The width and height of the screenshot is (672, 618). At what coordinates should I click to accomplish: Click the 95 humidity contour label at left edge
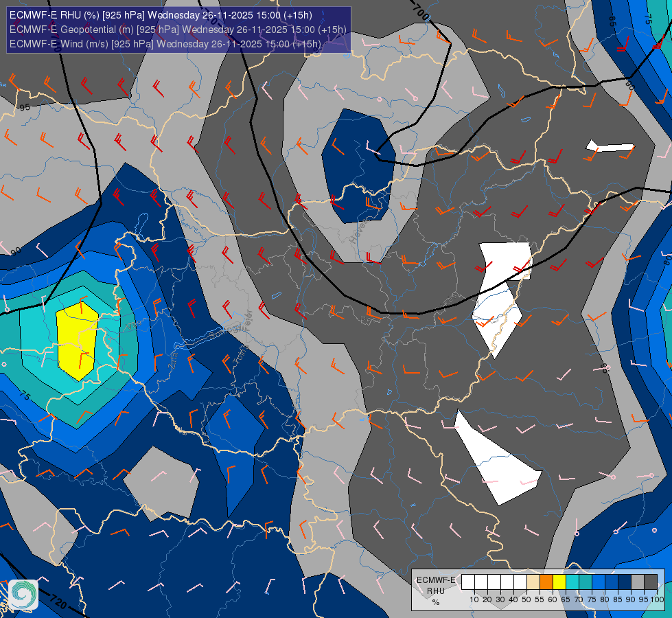pyautogui.click(x=25, y=107)
